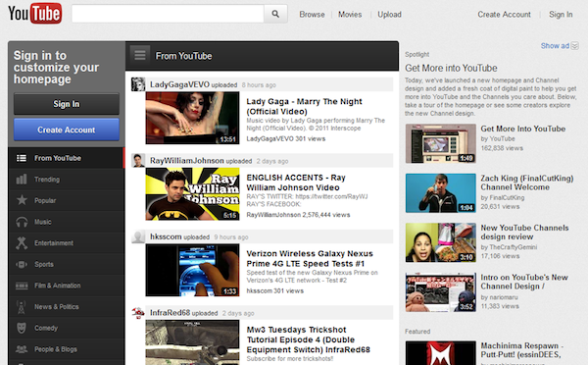This screenshot has height=365, width=588.
Task: Click InfraRed68 uploader name
Action: [x=171, y=312]
